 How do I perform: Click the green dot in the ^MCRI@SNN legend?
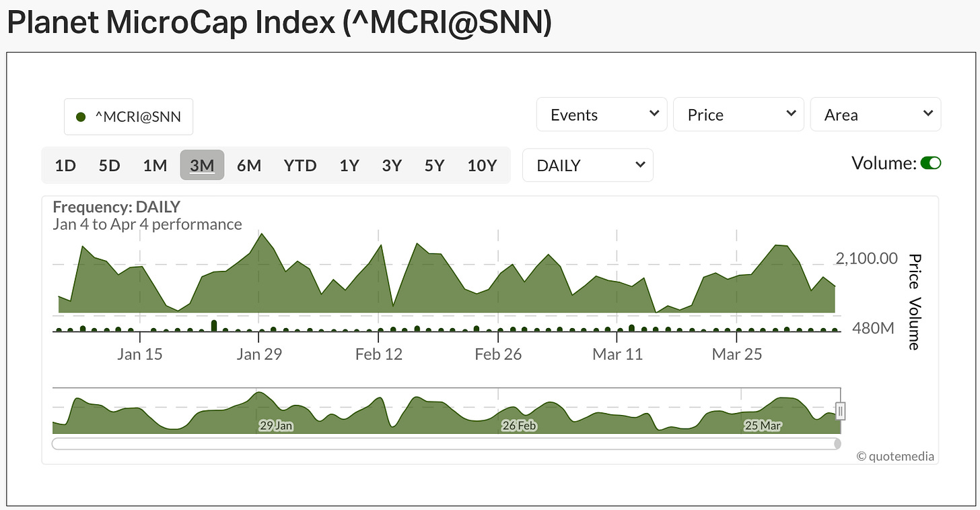coord(81,117)
